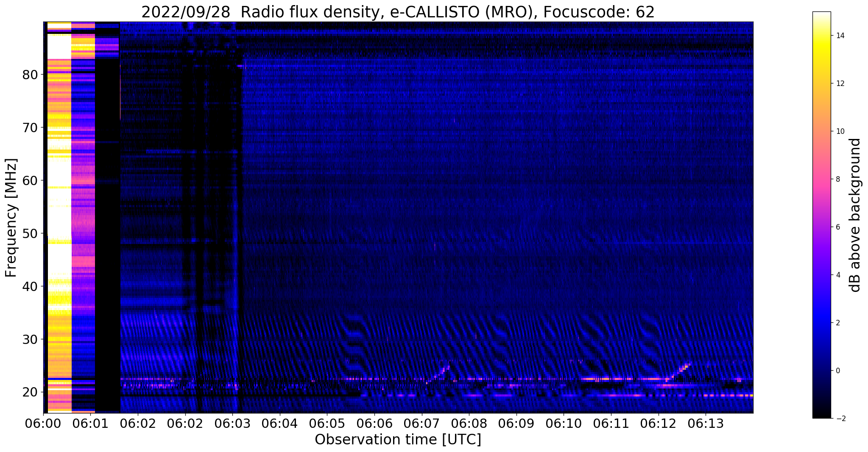Viewport: 868px width, 452px height.
Task: Click the 06:13 time tick label
Action: coord(706,424)
